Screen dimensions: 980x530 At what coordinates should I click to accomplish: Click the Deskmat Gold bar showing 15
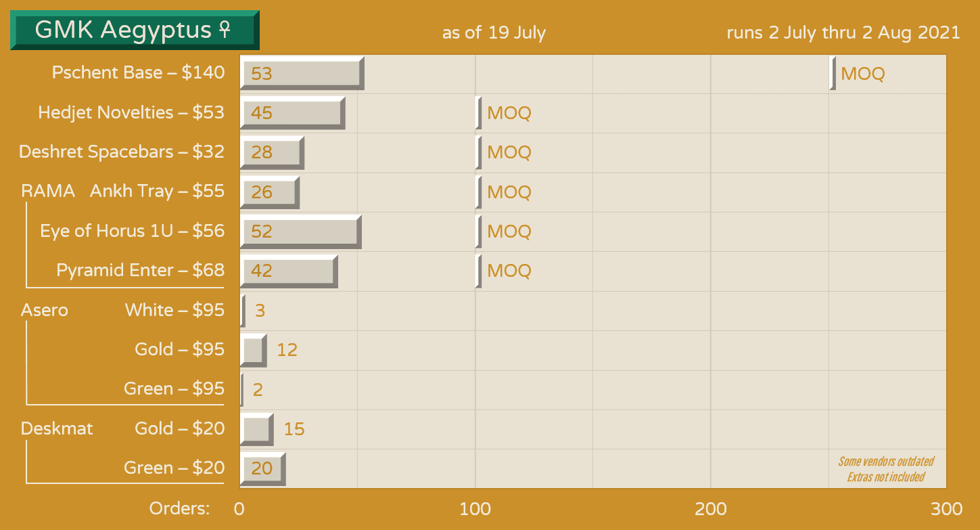[x=257, y=429]
